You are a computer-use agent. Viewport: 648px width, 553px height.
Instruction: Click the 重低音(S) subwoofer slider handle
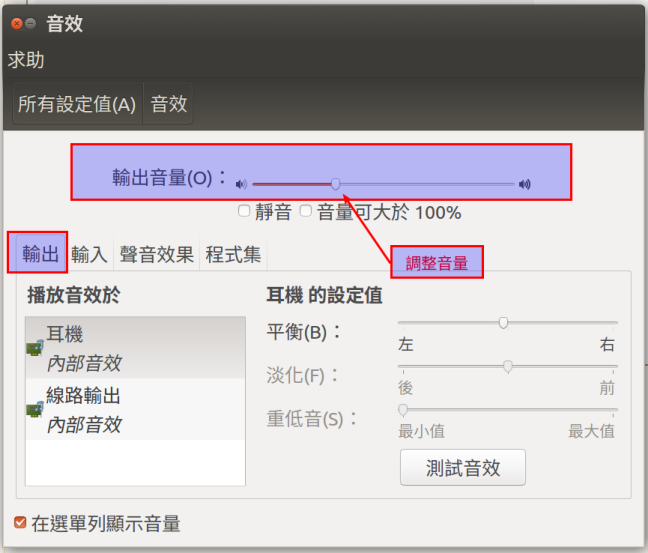click(x=403, y=410)
